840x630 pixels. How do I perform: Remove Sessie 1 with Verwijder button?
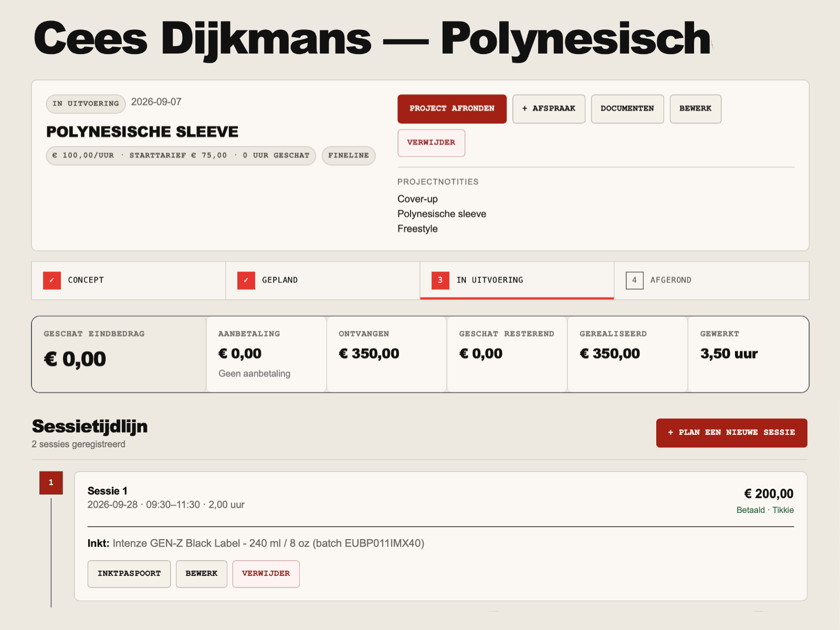click(x=266, y=574)
